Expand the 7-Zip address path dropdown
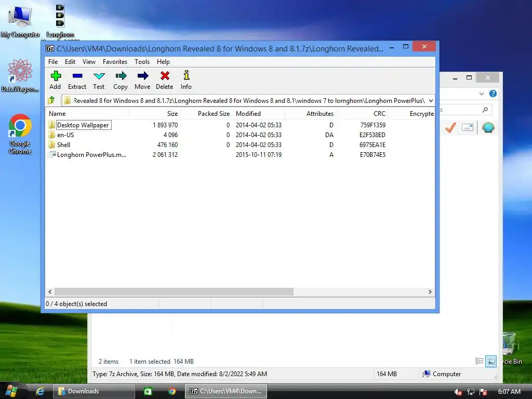The width and height of the screenshot is (532, 399). coord(431,100)
